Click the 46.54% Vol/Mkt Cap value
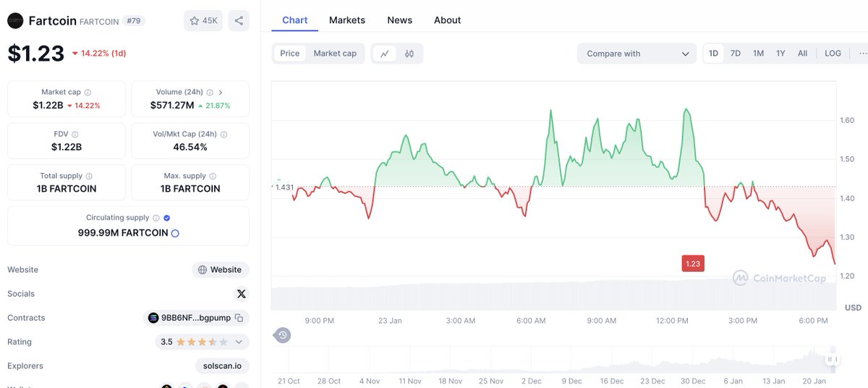 pos(190,147)
